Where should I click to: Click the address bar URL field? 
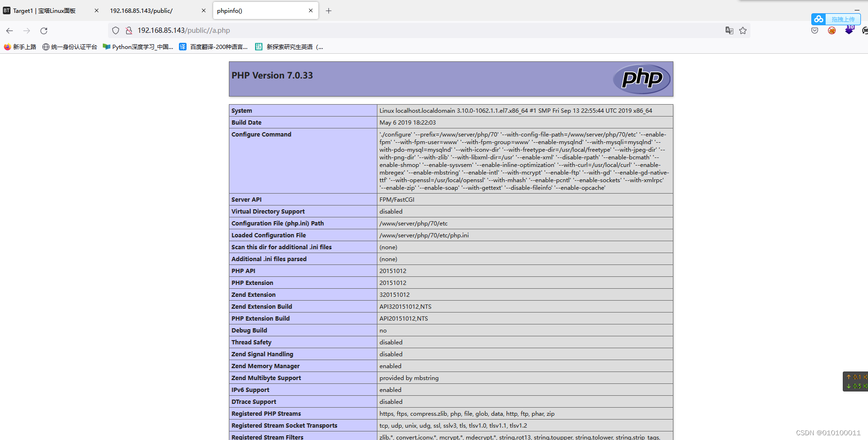(x=428, y=30)
